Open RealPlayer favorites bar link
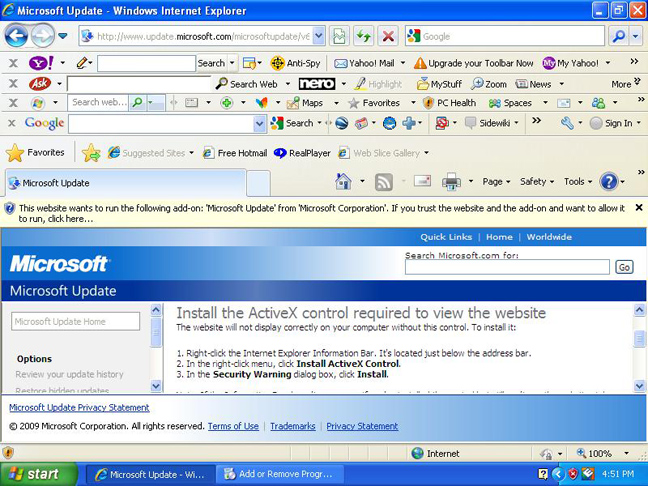 coord(302,153)
